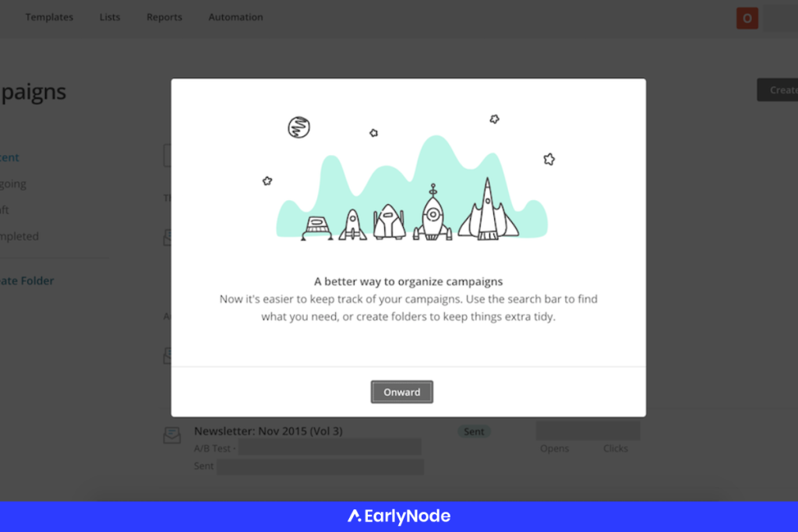Go to Reports in the top navigation
Viewport: 798px width, 532px height.
tap(164, 17)
